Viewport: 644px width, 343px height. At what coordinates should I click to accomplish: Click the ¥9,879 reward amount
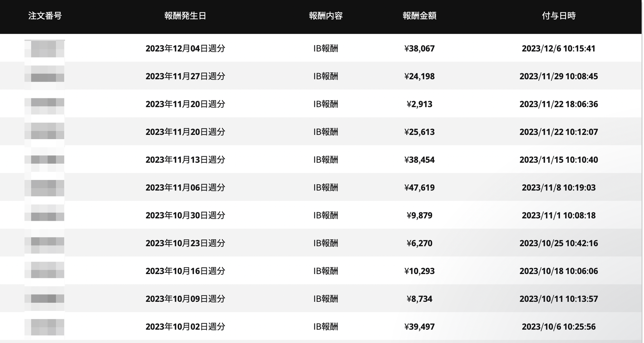click(x=419, y=215)
